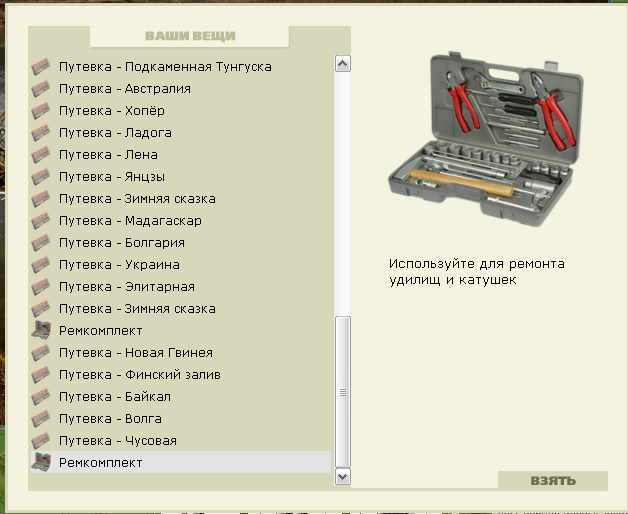The height and width of the screenshot is (514, 628).
Task: Click the voucher icon beside Австралия
Action: point(41,89)
